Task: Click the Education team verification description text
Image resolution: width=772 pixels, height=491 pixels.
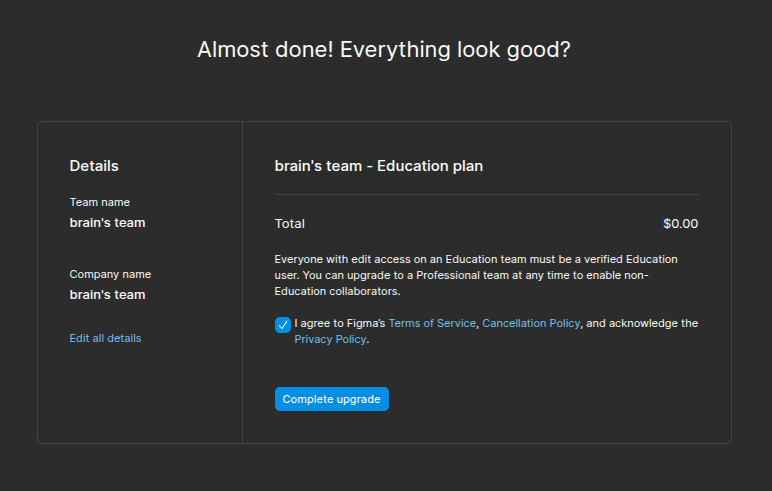Action: click(476, 275)
